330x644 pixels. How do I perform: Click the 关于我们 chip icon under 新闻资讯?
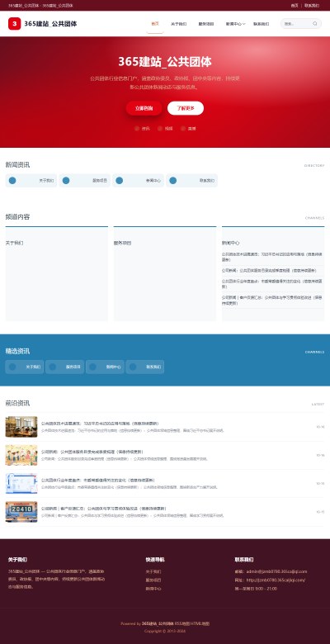pos(12,180)
